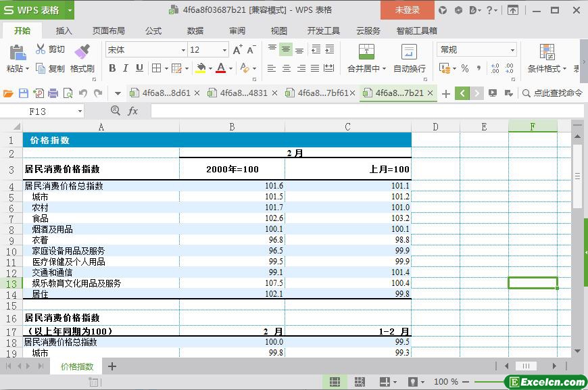Click the save icon in quick toolbar
The width and height of the screenshot is (588, 390).
pyautogui.click(x=24, y=93)
